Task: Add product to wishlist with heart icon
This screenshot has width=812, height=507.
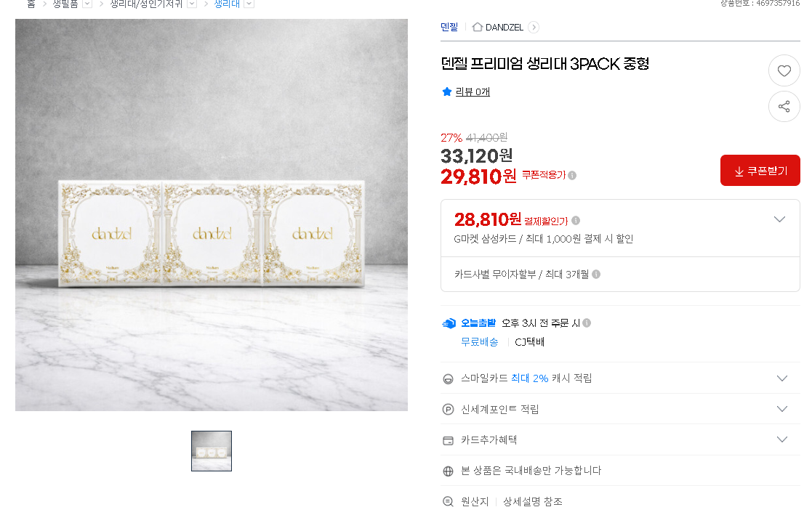Action: tap(784, 71)
